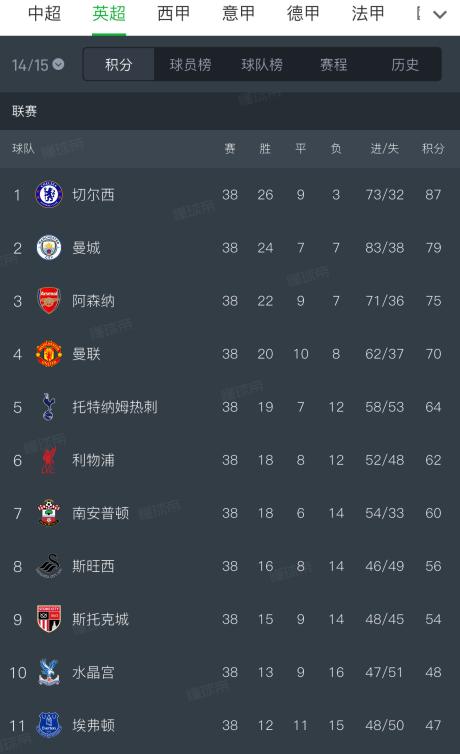Image resolution: width=460 pixels, height=754 pixels.
Task: Open the 历史 history tab
Action: (405, 64)
